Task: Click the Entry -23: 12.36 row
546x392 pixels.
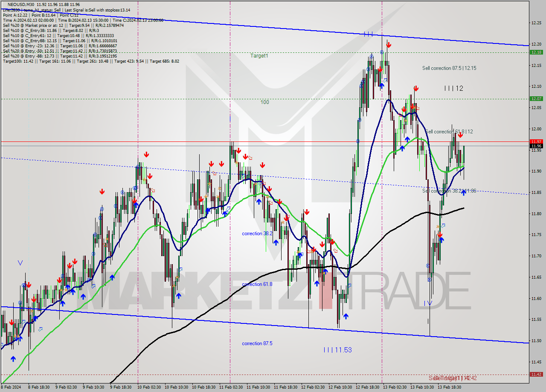Action: (x=60, y=46)
